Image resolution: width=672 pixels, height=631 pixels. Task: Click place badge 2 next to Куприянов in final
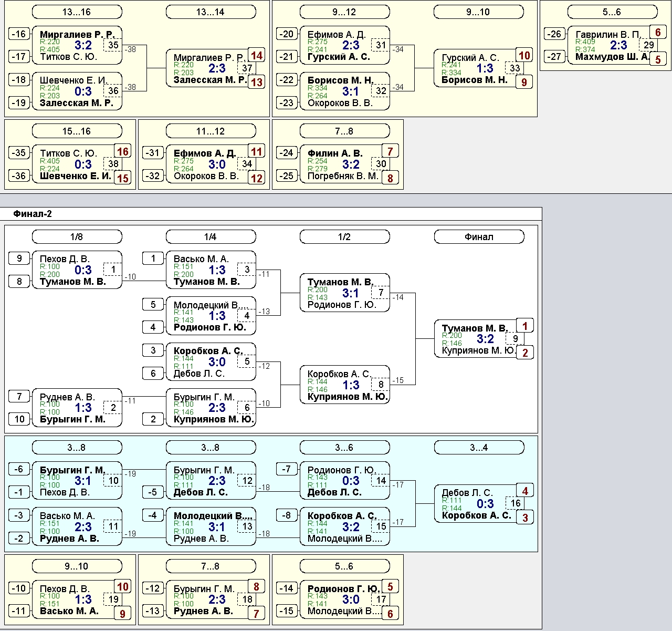(x=525, y=353)
